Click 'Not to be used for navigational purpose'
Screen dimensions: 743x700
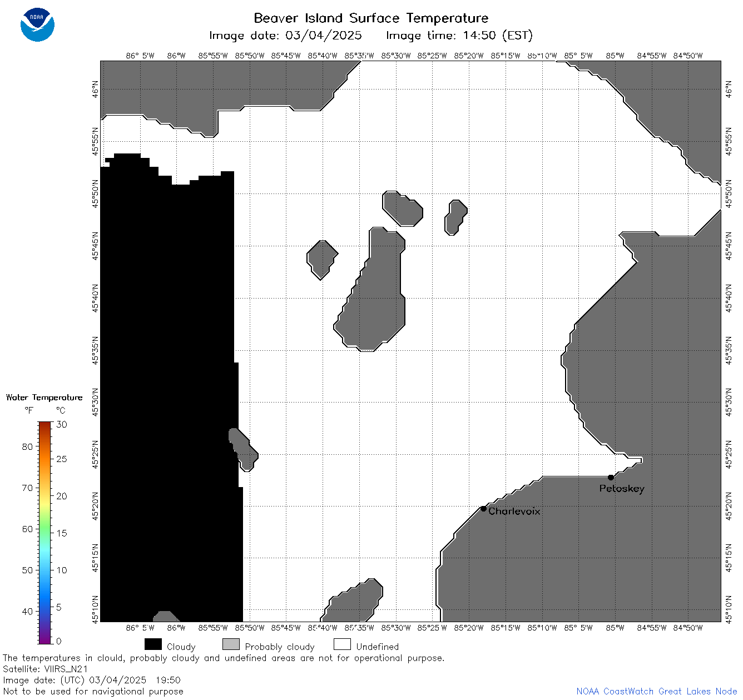pyautogui.click(x=93, y=691)
